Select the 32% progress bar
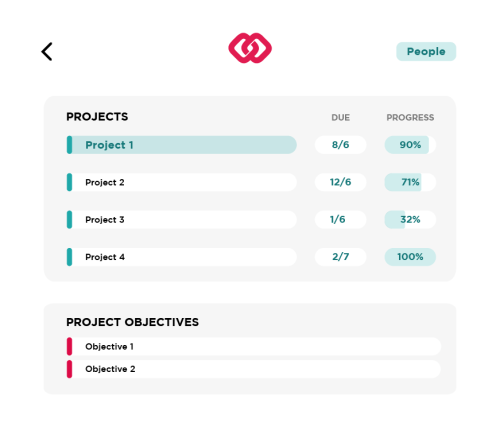The image size is (500, 438). pos(410,219)
